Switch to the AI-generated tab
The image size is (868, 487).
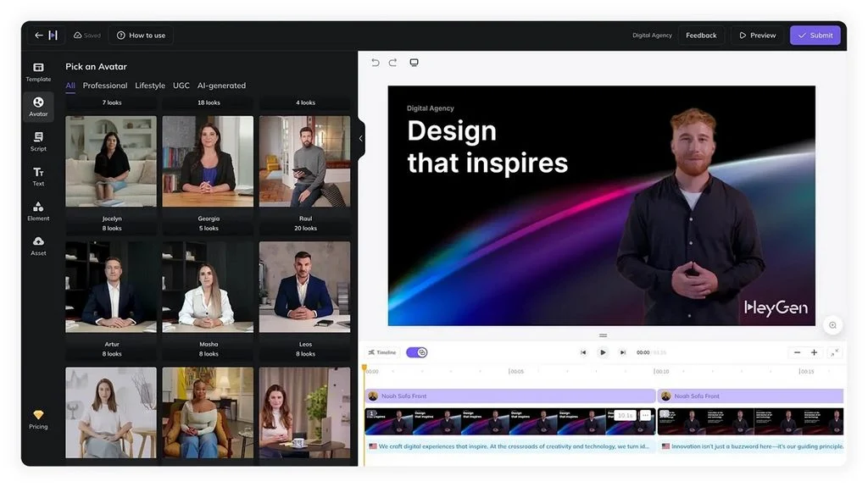[221, 86]
